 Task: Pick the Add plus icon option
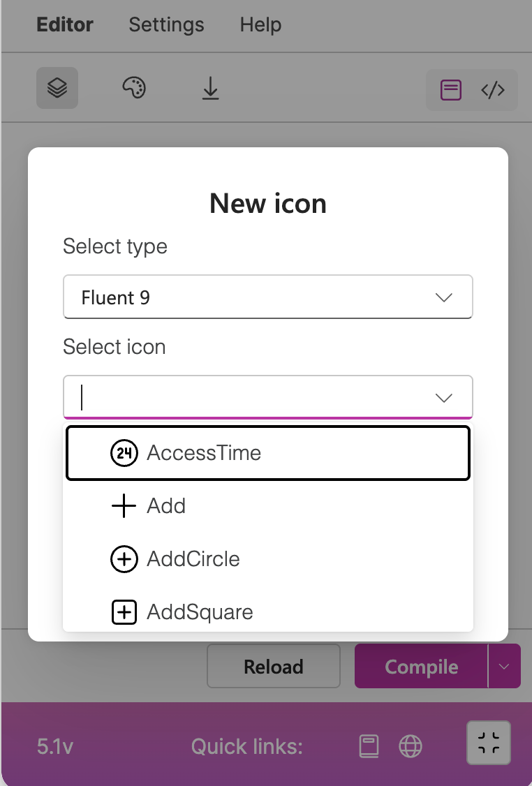click(268, 506)
